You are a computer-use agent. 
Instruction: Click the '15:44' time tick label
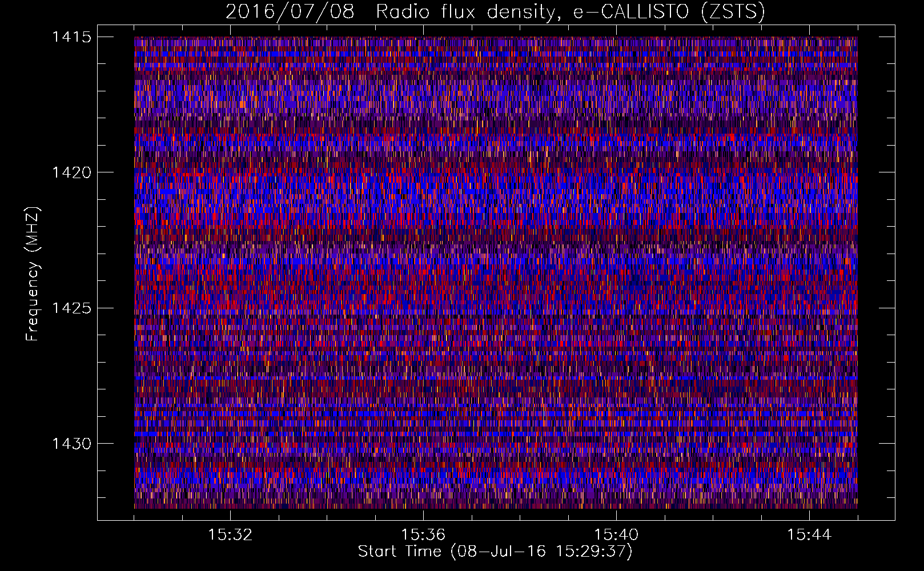point(809,534)
